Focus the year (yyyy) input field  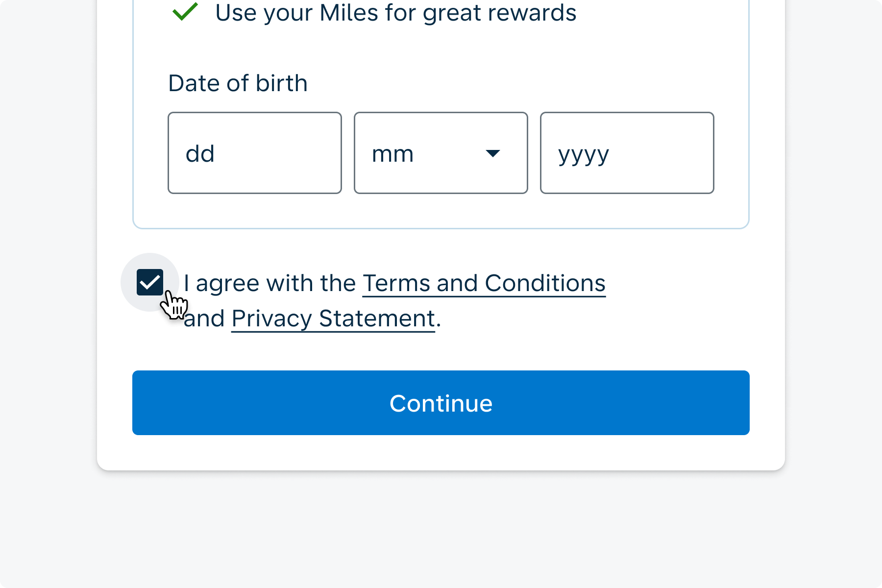[x=627, y=153]
